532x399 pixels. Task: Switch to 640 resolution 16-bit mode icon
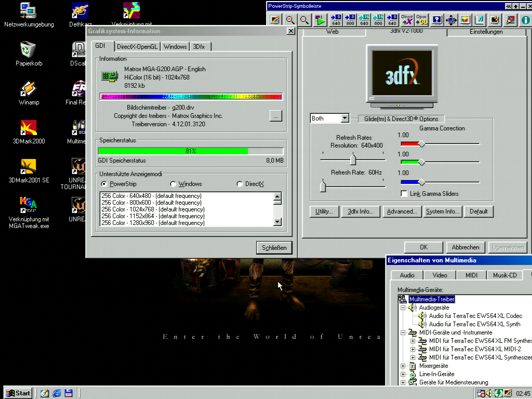364,20
